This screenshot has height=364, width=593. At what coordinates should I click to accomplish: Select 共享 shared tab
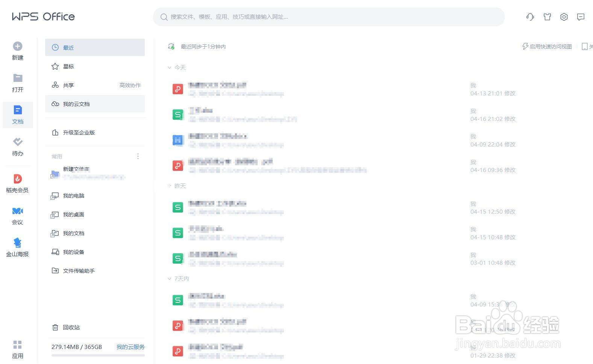click(95, 85)
